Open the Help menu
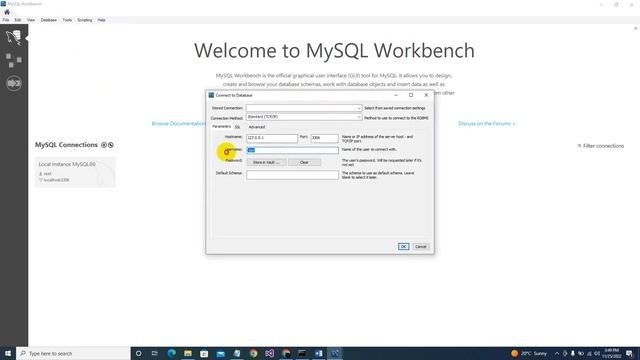The width and height of the screenshot is (640, 360). (101, 20)
